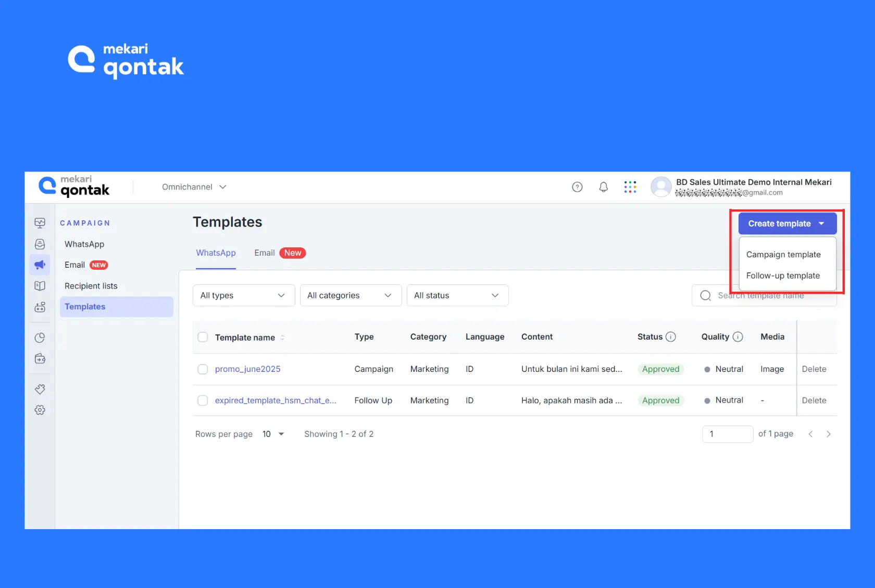
Task: Open the colorful app launcher grid
Action: [630, 187]
